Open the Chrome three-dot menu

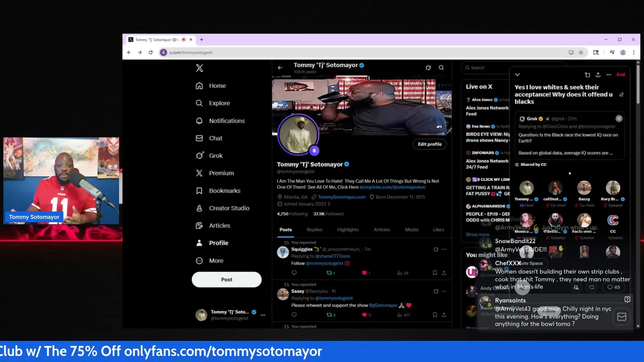click(x=633, y=52)
